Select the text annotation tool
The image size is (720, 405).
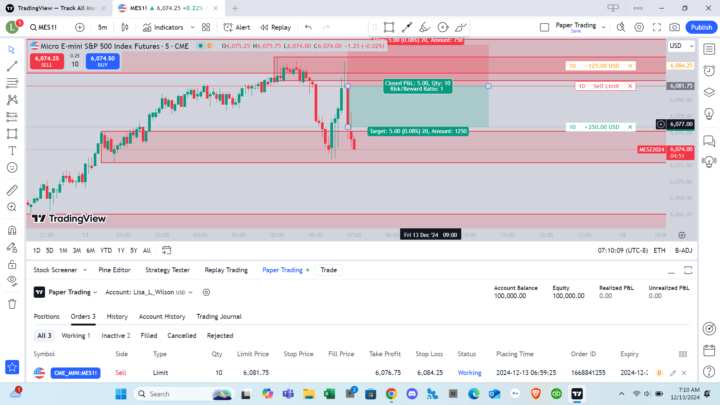click(x=12, y=151)
